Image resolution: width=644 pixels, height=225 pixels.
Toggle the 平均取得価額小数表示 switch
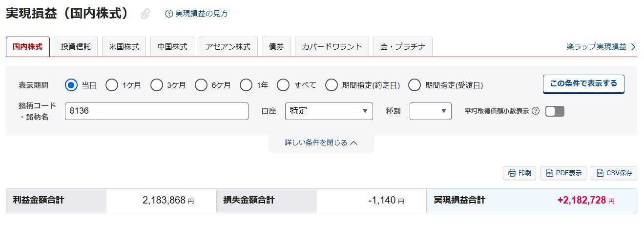(555, 111)
